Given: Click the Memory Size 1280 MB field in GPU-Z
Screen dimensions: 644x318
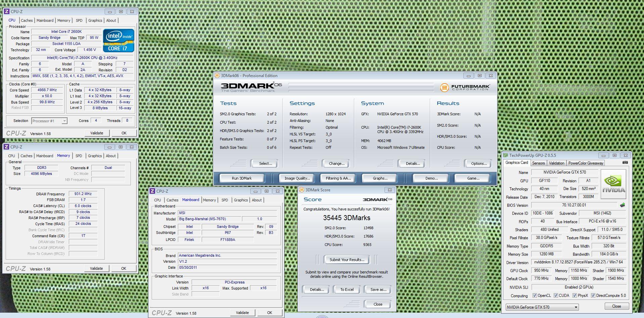Looking at the screenshot, I should point(546,254).
